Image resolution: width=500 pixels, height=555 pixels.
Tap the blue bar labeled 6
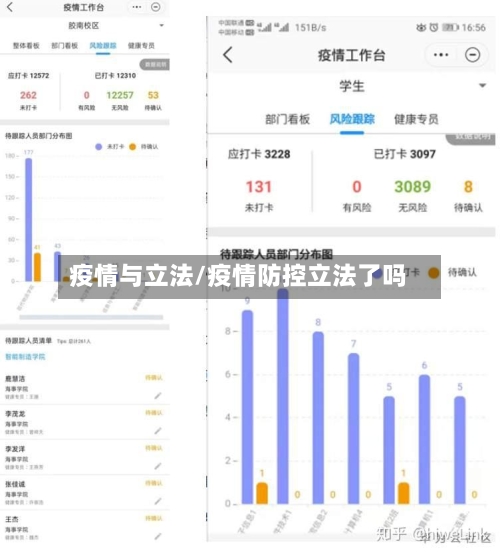point(424,439)
